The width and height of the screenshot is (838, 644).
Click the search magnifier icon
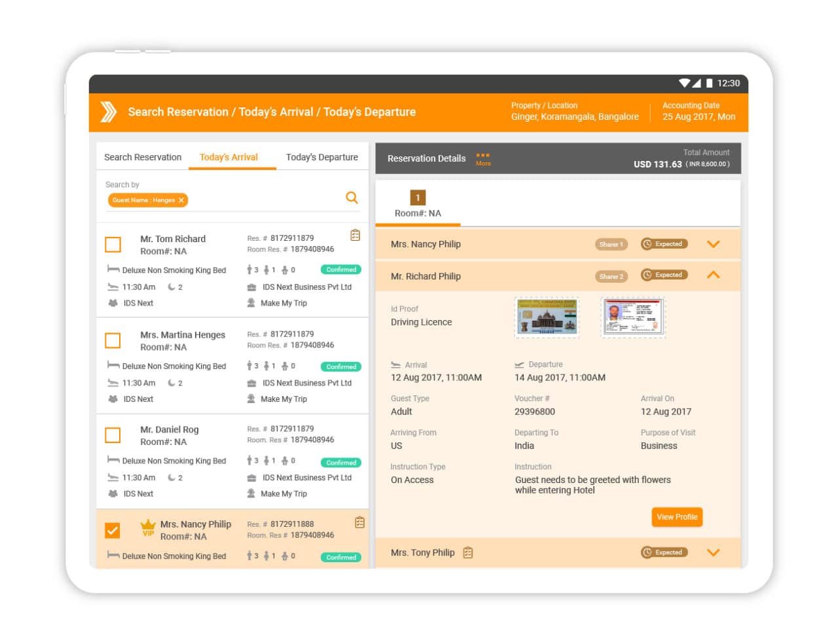pyautogui.click(x=352, y=197)
